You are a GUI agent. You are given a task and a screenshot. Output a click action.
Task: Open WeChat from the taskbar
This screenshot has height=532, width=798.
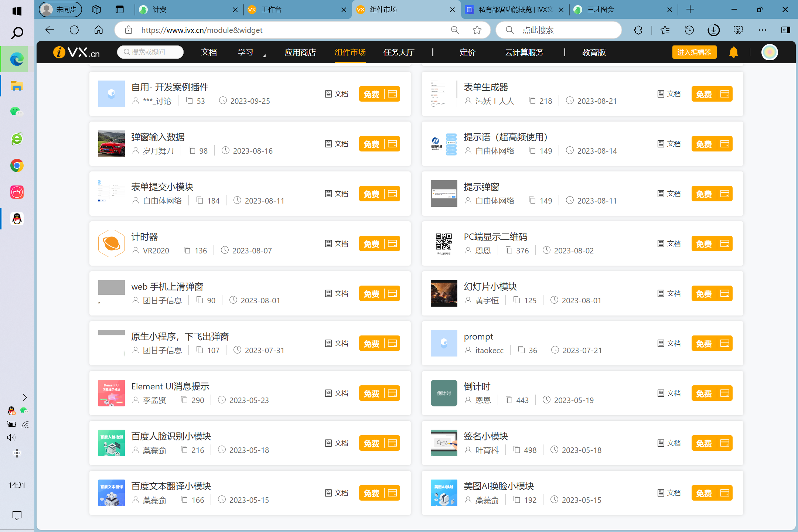(17, 112)
